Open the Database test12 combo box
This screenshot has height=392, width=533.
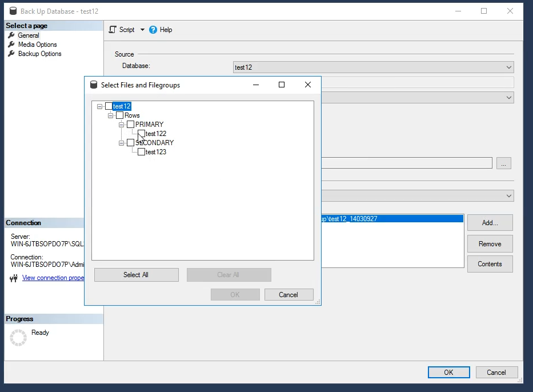tap(373, 67)
